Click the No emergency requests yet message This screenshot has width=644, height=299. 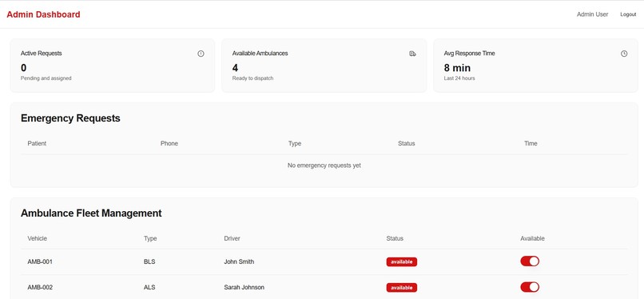(324, 165)
